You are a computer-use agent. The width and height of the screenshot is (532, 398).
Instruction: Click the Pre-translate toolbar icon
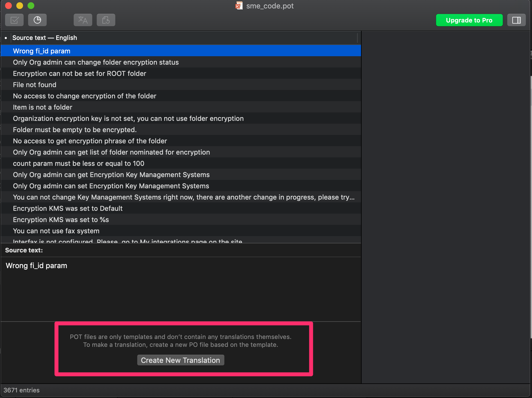click(x=83, y=20)
